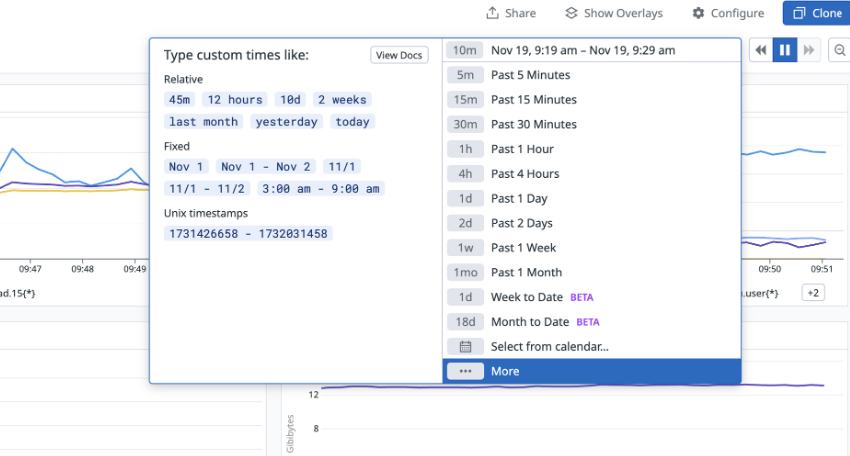Pause live dashboard updates

point(784,50)
